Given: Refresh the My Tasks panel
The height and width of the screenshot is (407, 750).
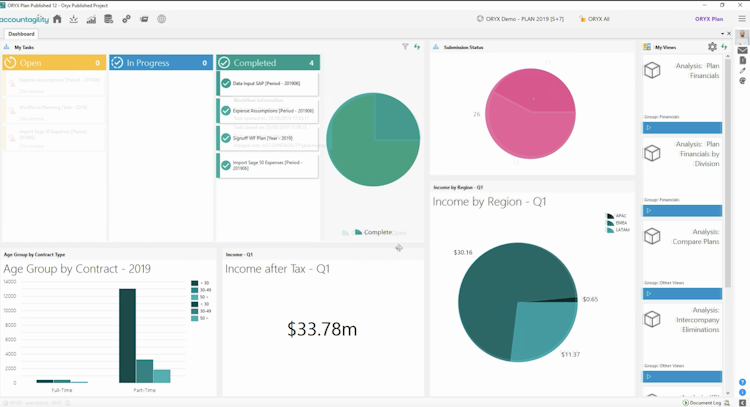Looking at the screenshot, I should coord(417,47).
